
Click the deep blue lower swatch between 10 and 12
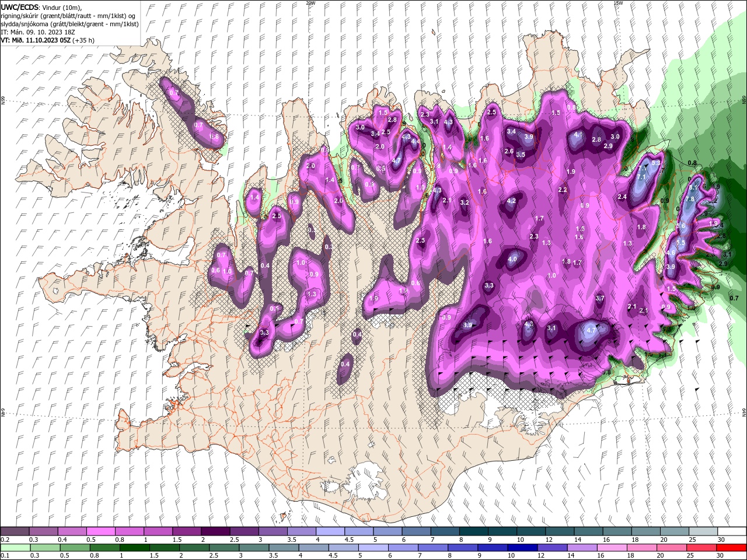pos(522,548)
